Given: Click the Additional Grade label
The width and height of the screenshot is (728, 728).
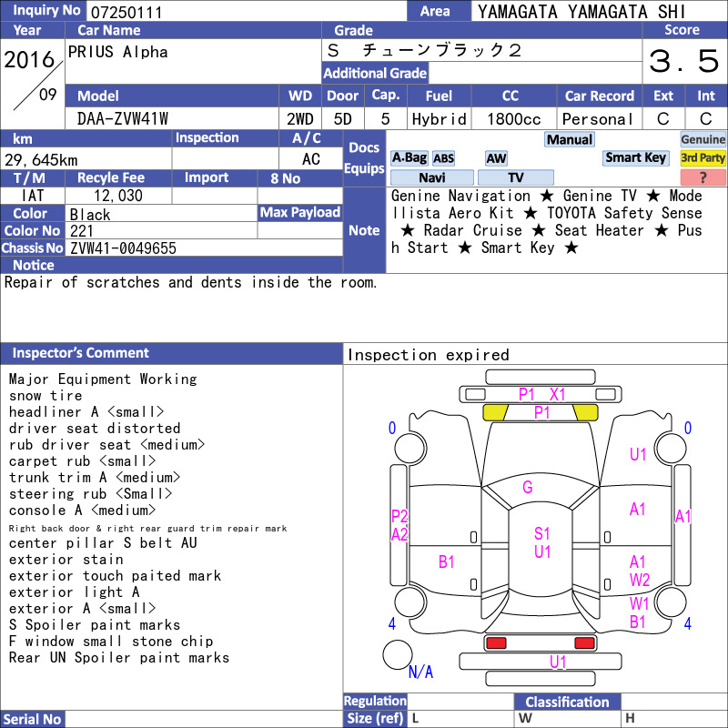Looking at the screenshot, I should click(375, 73).
